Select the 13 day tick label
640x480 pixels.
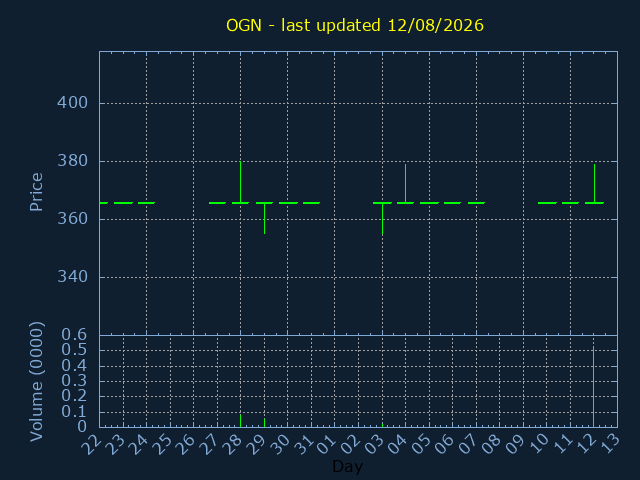pyautogui.click(x=611, y=444)
